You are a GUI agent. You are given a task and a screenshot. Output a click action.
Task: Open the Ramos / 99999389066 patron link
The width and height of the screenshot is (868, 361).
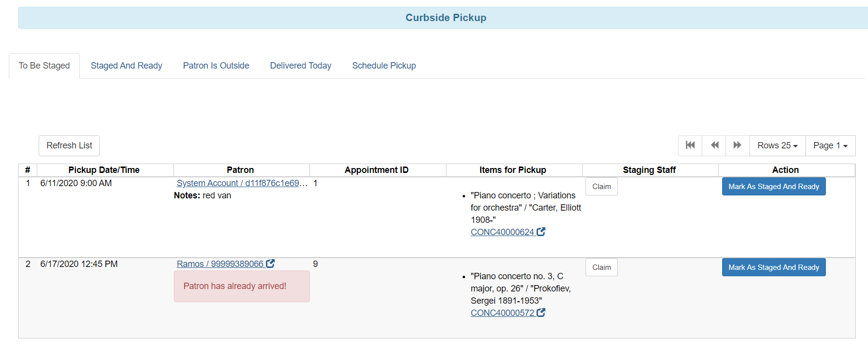pos(220,264)
